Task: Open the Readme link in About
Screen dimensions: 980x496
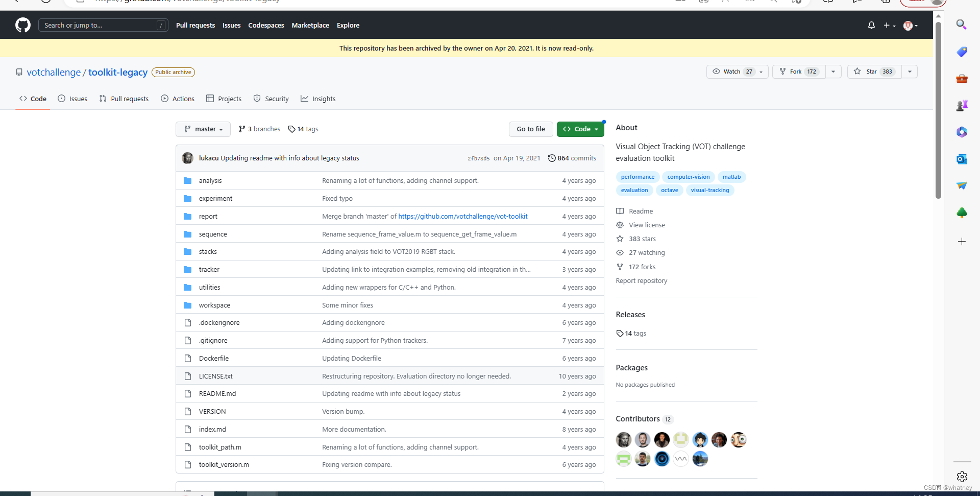Action: click(634, 211)
